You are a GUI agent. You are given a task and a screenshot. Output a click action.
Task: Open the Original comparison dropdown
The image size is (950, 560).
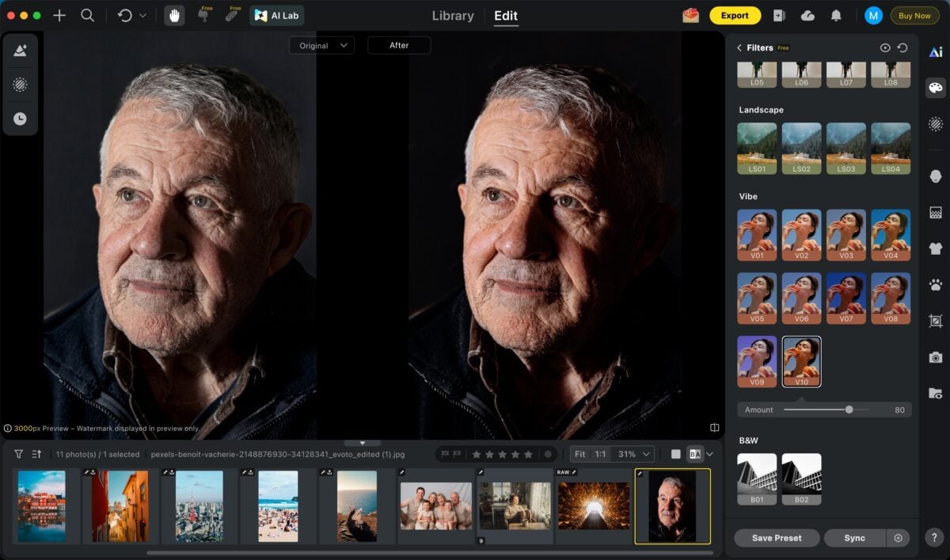[x=321, y=46]
